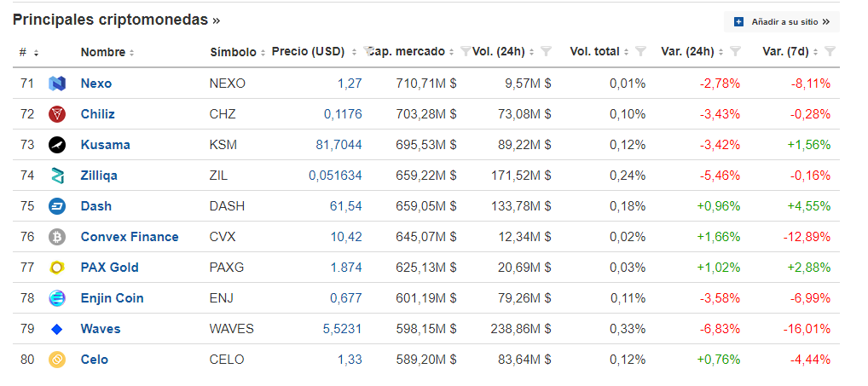Select Celo 24h change +0,76%
The height and width of the screenshot is (386, 868).
(x=719, y=360)
